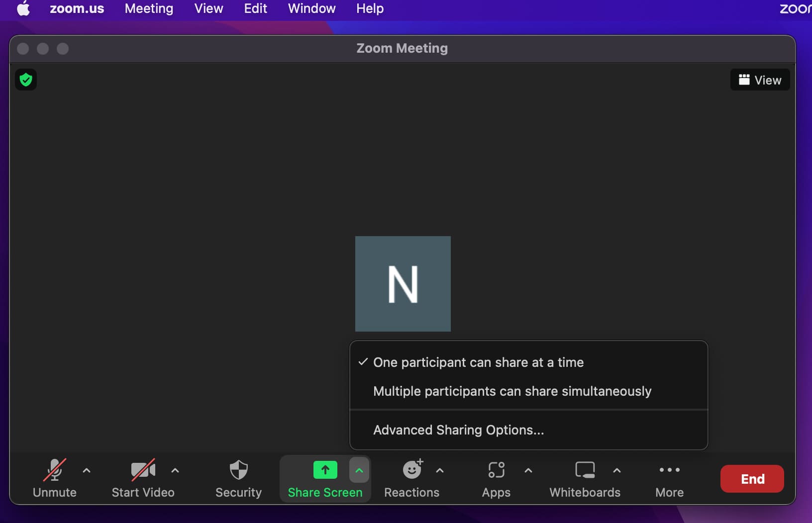Expand audio options arrow beside Unmute
This screenshot has width=812, height=523.
click(87, 470)
